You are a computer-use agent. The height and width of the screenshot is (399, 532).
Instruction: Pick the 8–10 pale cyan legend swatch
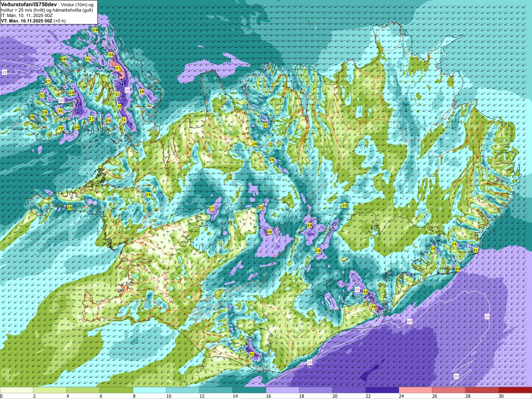pos(150,390)
